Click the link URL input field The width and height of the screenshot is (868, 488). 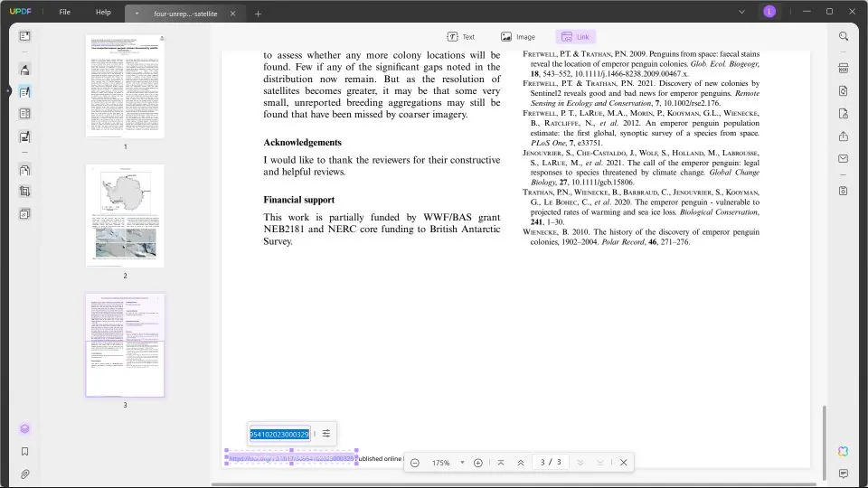pos(279,435)
